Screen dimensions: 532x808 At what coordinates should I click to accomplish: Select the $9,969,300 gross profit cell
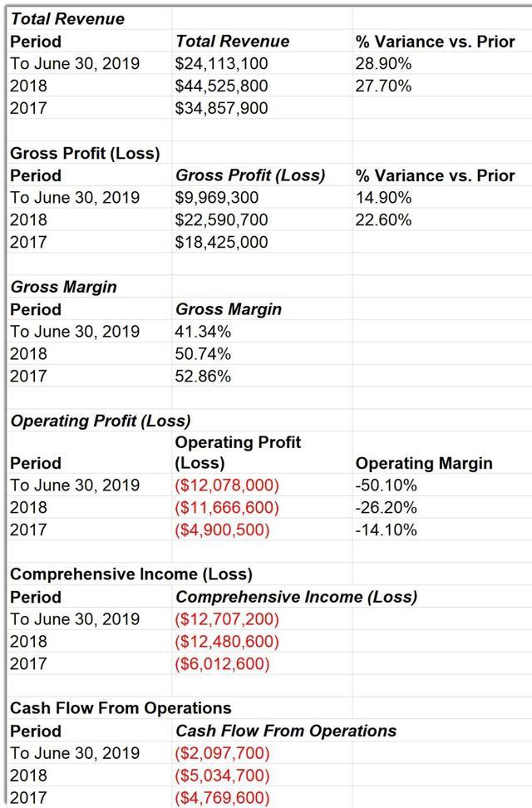(x=217, y=197)
